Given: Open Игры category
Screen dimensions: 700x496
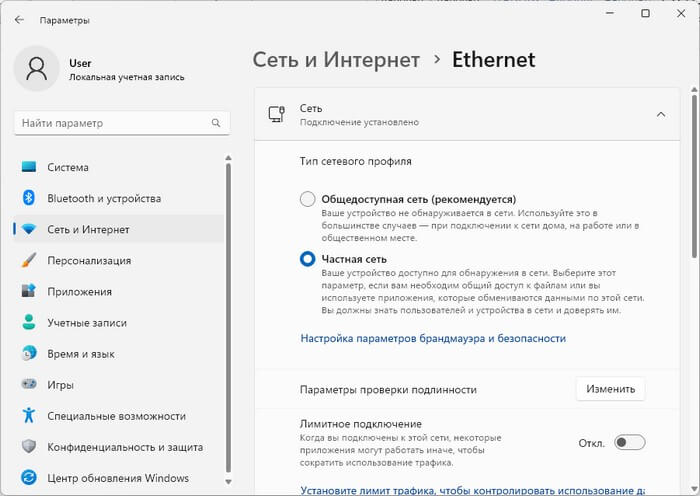Looking at the screenshot, I should click(119, 385).
